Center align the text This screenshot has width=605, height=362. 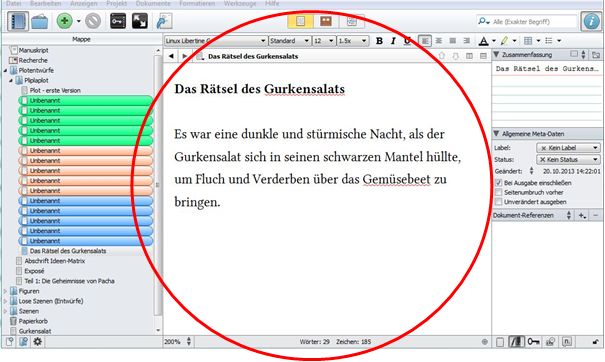pyautogui.click(x=439, y=41)
